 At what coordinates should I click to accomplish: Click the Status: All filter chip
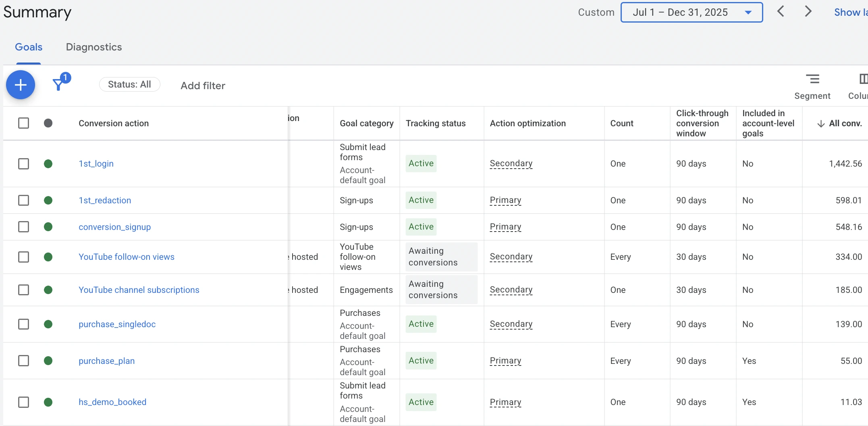coord(129,84)
